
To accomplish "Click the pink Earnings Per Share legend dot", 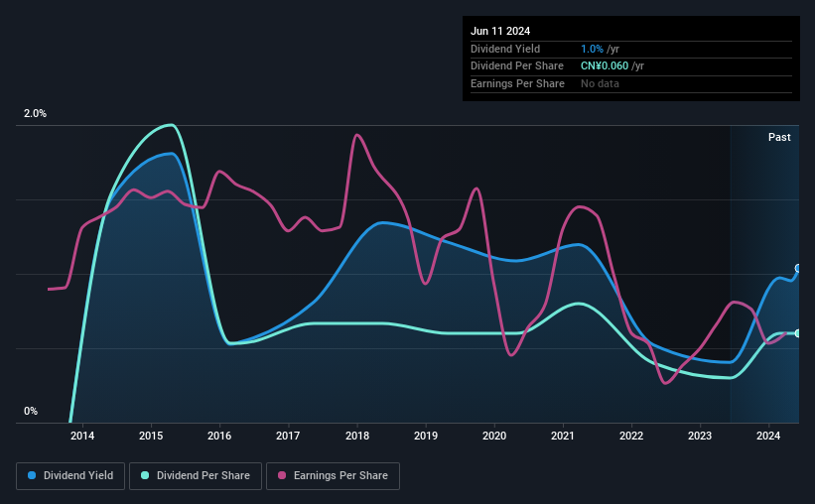I will coord(282,475).
